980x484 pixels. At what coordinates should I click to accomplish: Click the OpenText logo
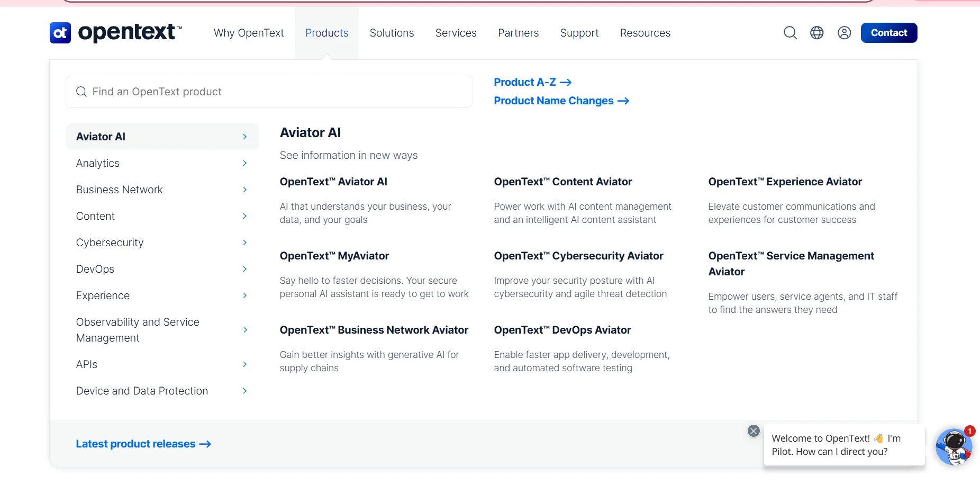[115, 33]
